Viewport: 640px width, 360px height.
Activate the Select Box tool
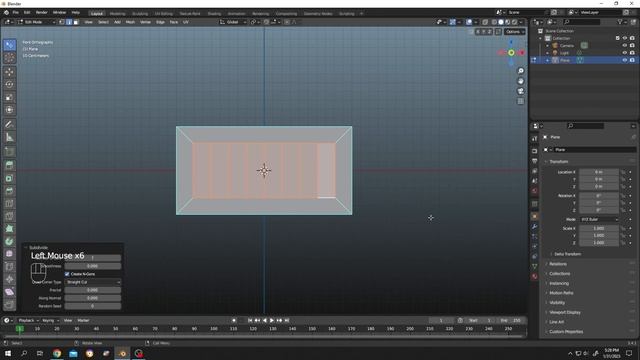pos(9,45)
